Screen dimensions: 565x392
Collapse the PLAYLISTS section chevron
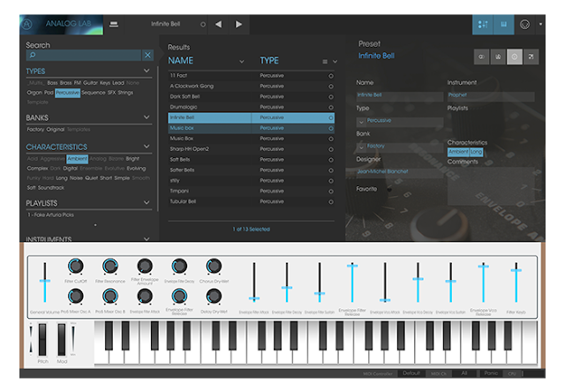pos(147,202)
